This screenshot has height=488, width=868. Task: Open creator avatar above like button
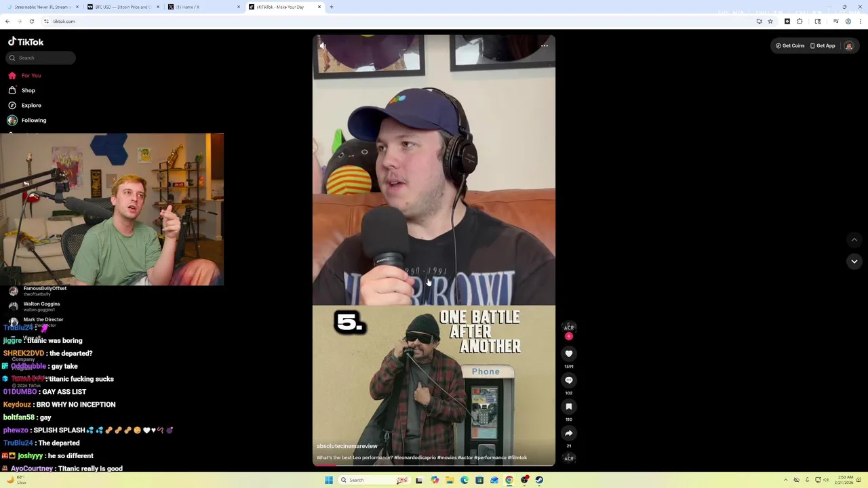pyautogui.click(x=569, y=327)
